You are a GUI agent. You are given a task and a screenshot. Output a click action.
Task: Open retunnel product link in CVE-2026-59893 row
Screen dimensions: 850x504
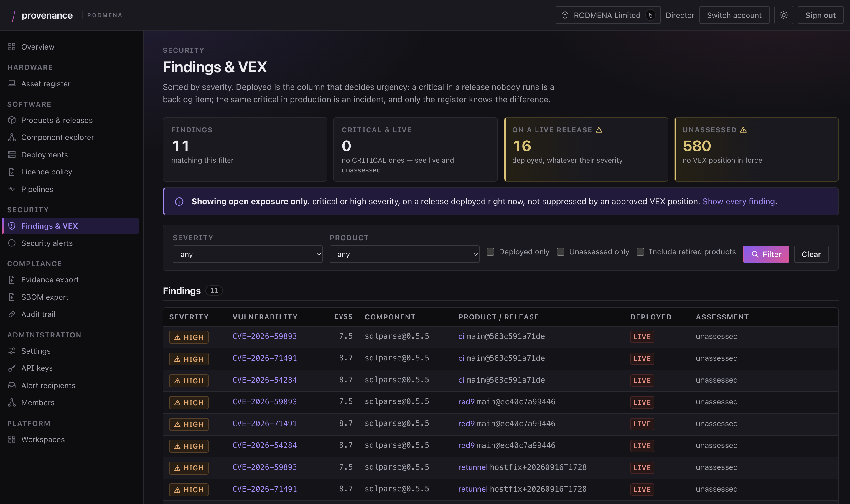coord(473,467)
